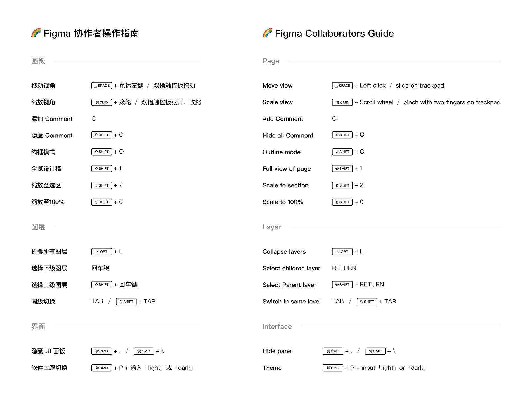Click the OPT key badge in 折叠所有图层 row
The image size is (532, 398).
(x=101, y=252)
